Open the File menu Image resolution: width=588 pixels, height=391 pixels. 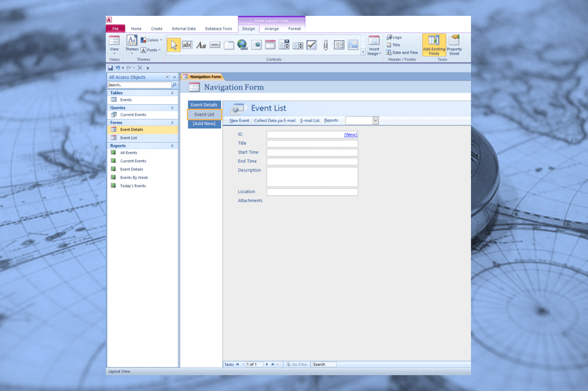115,28
